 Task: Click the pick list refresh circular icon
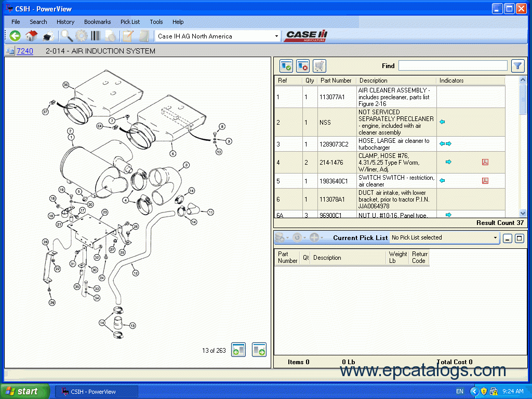click(x=297, y=237)
